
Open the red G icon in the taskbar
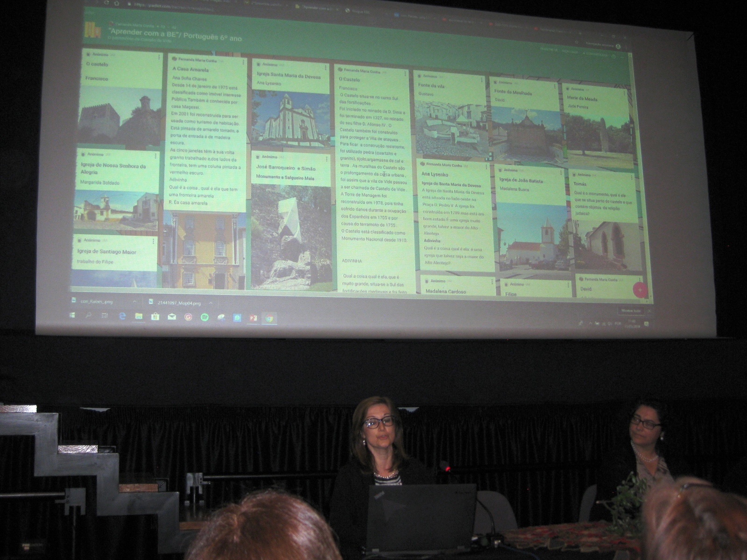[x=188, y=317]
